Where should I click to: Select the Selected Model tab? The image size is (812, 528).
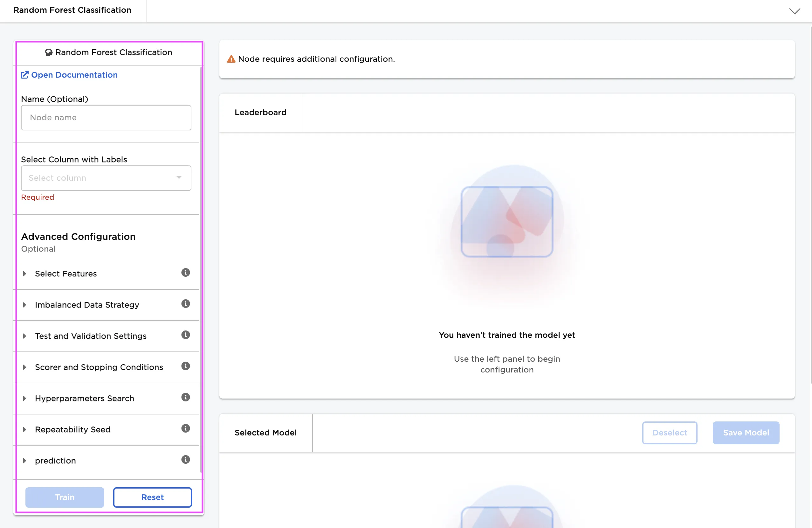click(x=266, y=433)
